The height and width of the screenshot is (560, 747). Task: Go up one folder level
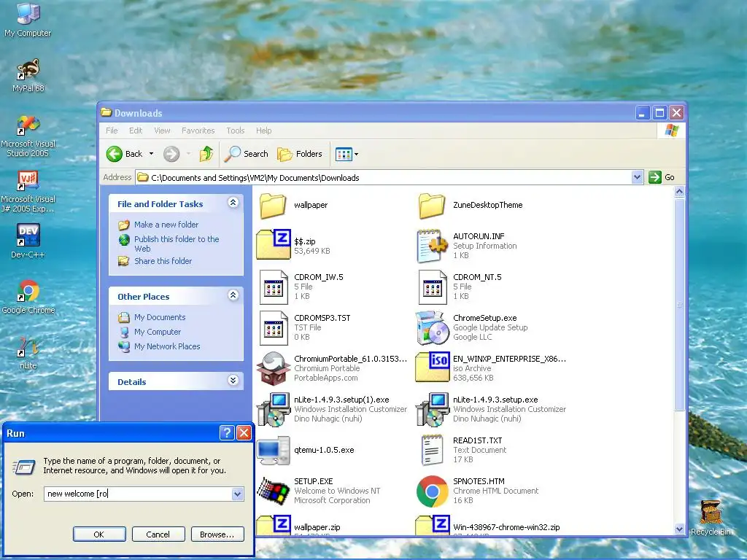click(x=206, y=154)
